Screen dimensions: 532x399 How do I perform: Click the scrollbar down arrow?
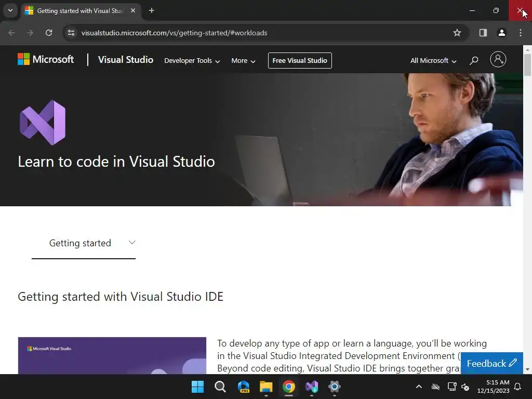click(x=527, y=369)
